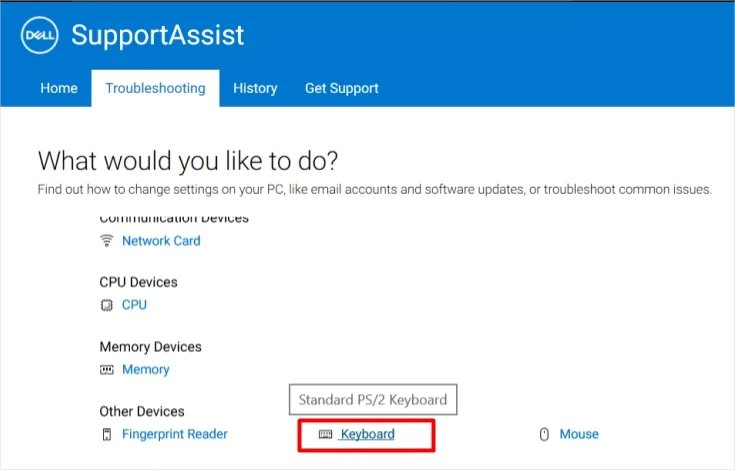
Task: Choose the Mouse link
Action: 579,434
